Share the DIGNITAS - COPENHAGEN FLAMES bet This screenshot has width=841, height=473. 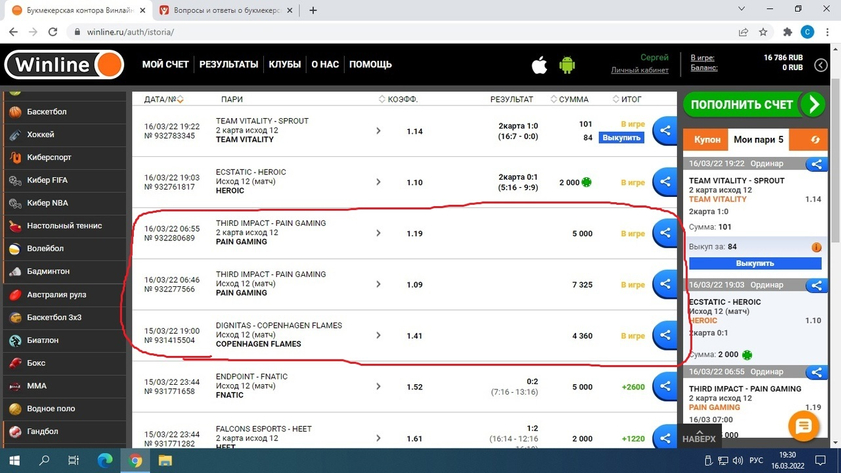665,335
